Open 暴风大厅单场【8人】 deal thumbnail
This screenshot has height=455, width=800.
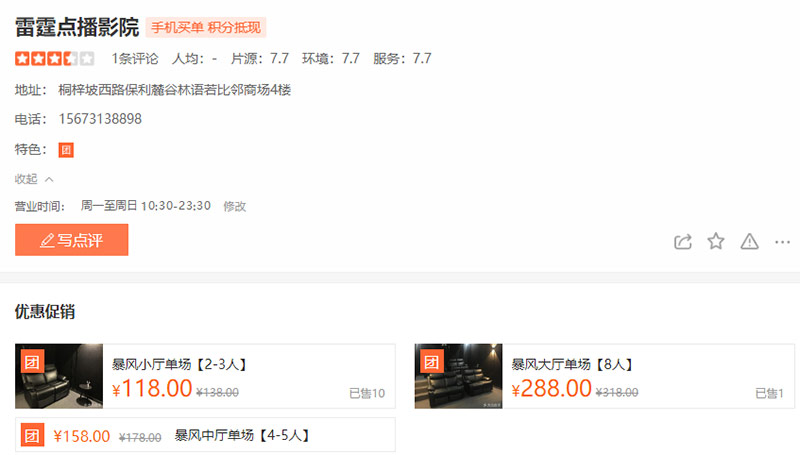[459, 376]
